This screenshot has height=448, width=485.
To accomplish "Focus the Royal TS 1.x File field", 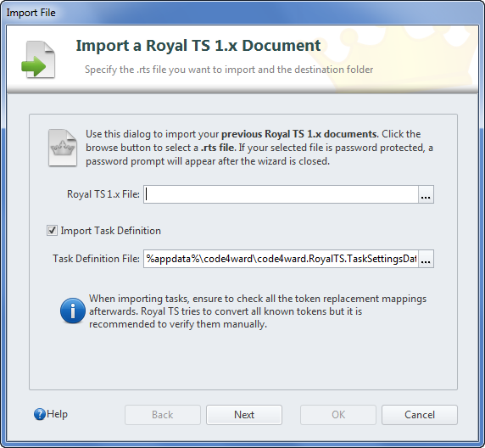I will 281,194.
